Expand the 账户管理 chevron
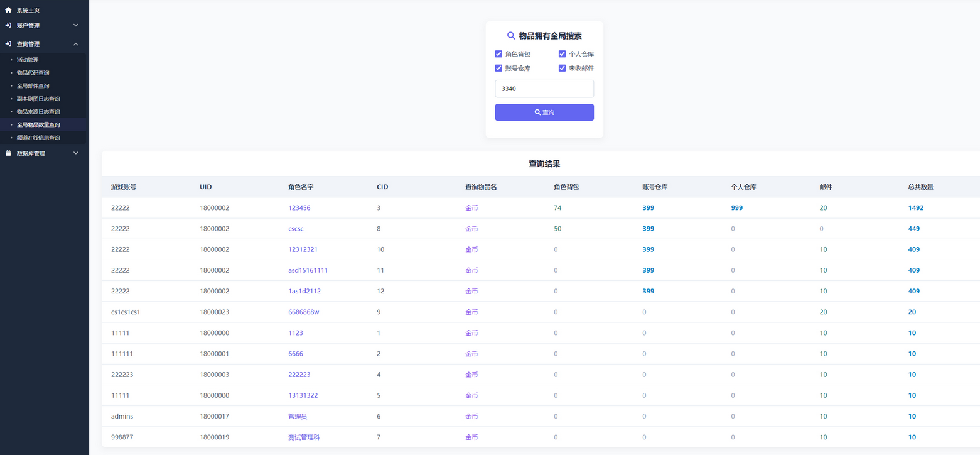Image resolution: width=980 pixels, height=455 pixels. (76, 25)
